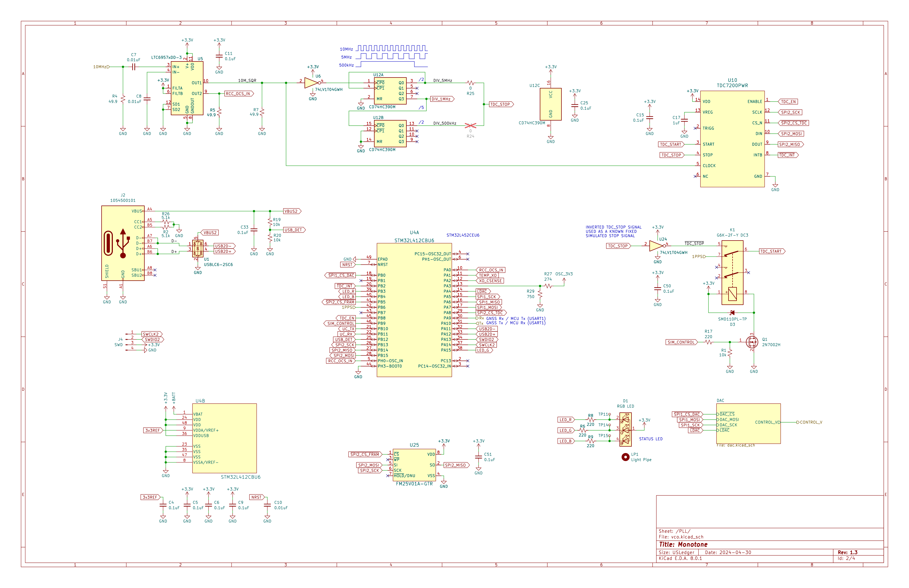This screenshot has height=588, width=909.
Task: Select the C33 0.1uF capacitor symbol
Action: pos(254,230)
